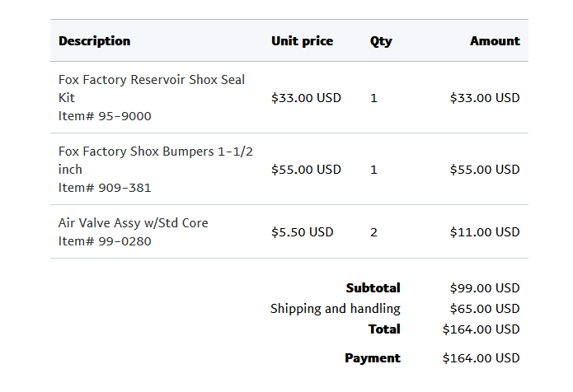This screenshot has width=573, height=392.
Task: Click item number 95-9000
Action: pyautogui.click(x=105, y=116)
